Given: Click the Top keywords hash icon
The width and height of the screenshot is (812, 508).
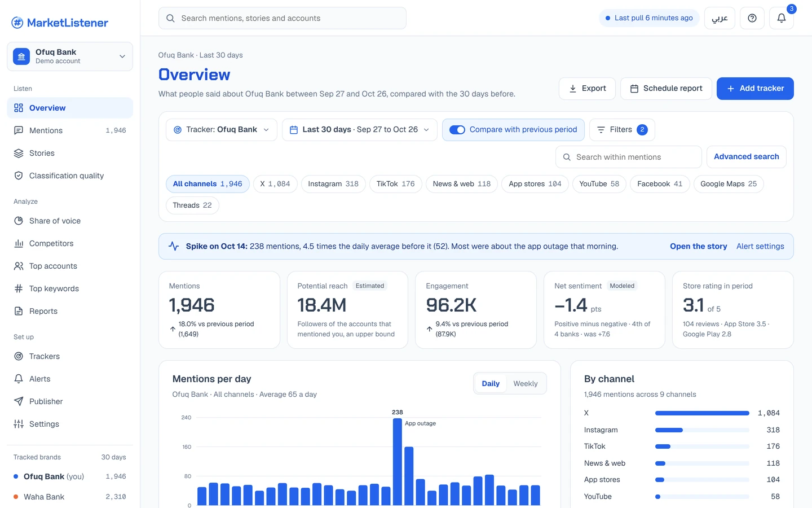Looking at the screenshot, I should pyautogui.click(x=19, y=288).
